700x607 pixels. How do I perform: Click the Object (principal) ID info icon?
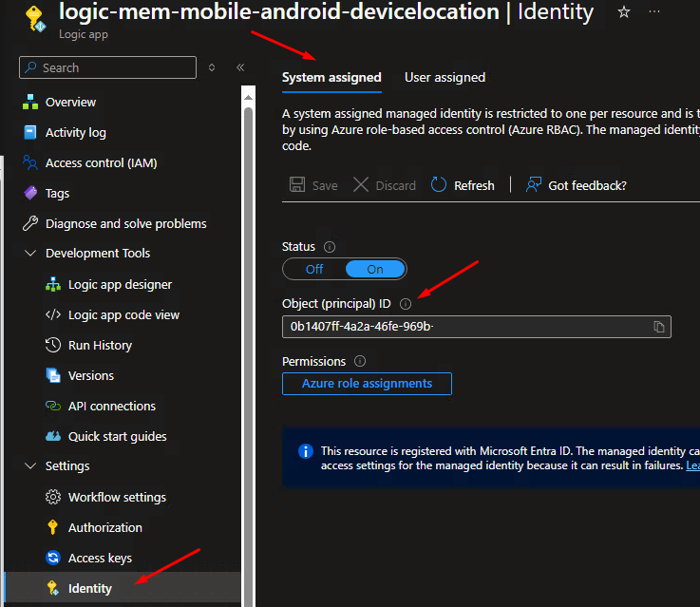406,304
